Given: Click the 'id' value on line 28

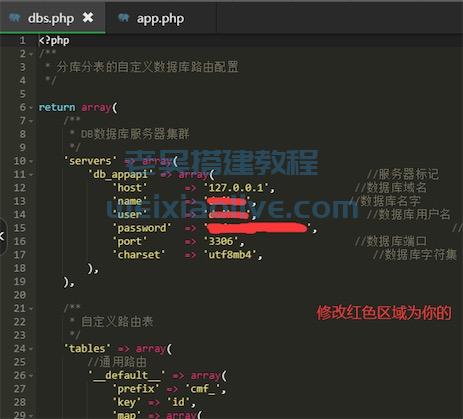Looking at the screenshot, I should pyautogui.click(x=178, y=402).
